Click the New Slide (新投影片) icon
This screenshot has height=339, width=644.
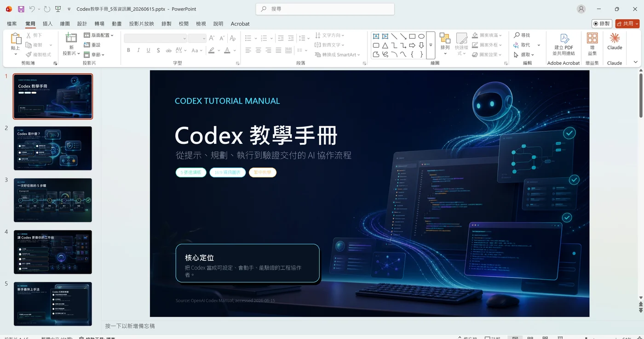[71, 38]
